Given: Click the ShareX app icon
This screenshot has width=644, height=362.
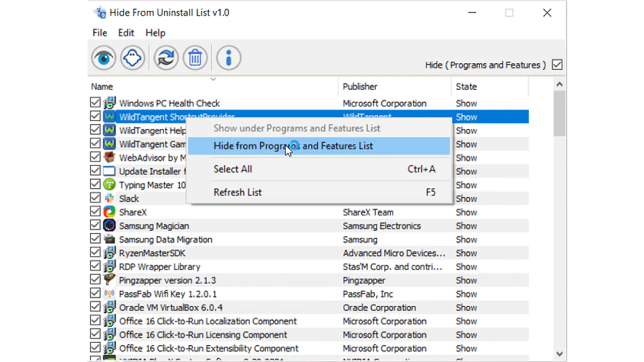Looking at the screenshot, I should point(109,212).
